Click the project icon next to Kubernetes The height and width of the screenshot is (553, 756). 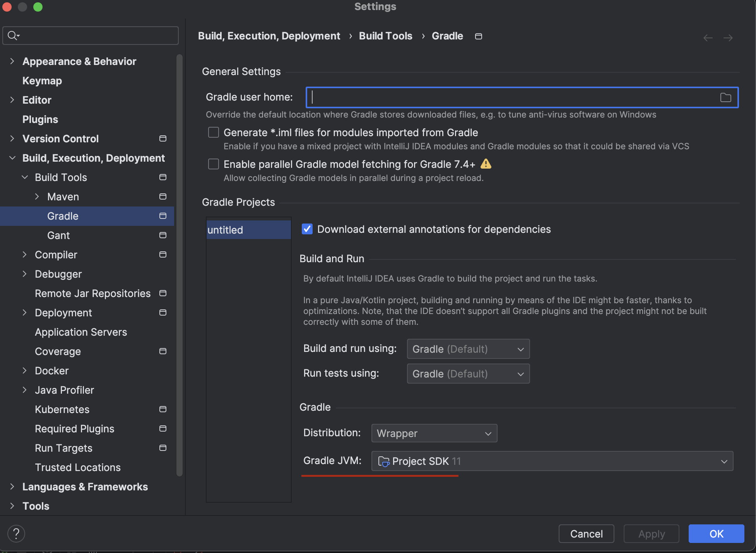[x=163, y=409]
